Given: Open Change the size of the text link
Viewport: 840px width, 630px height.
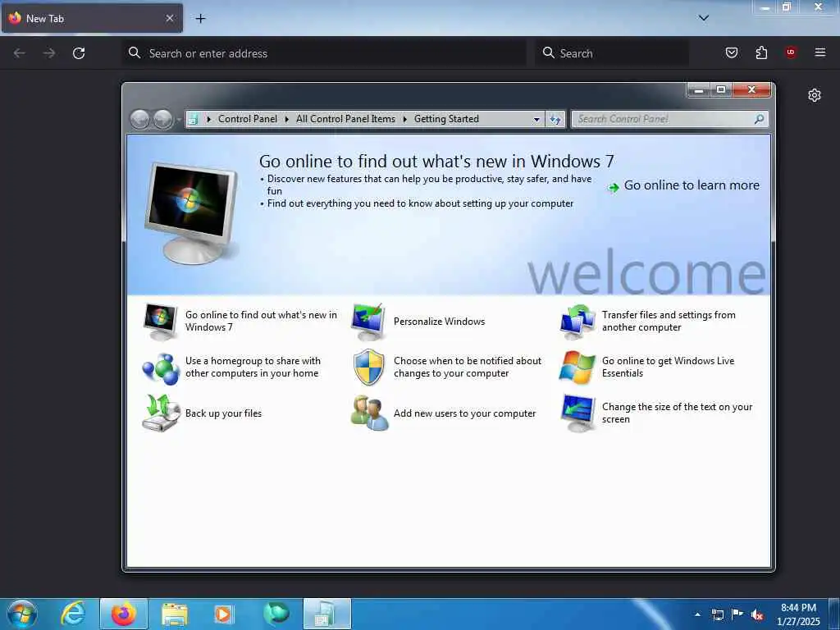Looking at the screenshot, I should [677, 413].
